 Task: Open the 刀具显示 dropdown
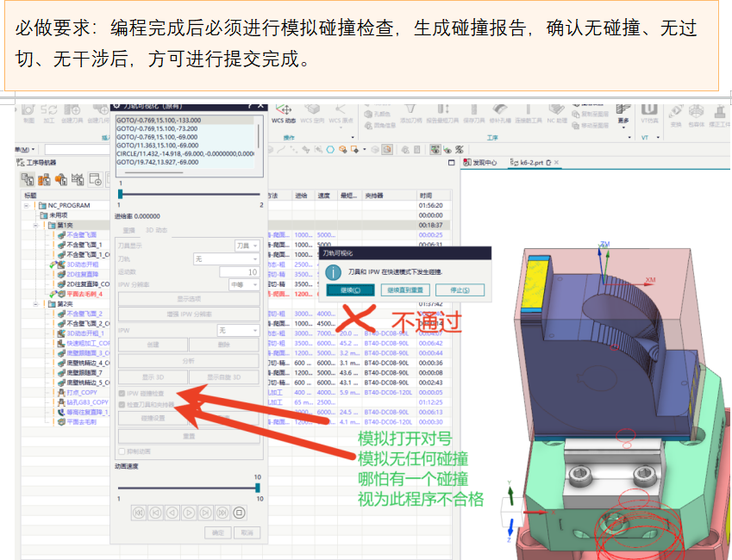247,246
